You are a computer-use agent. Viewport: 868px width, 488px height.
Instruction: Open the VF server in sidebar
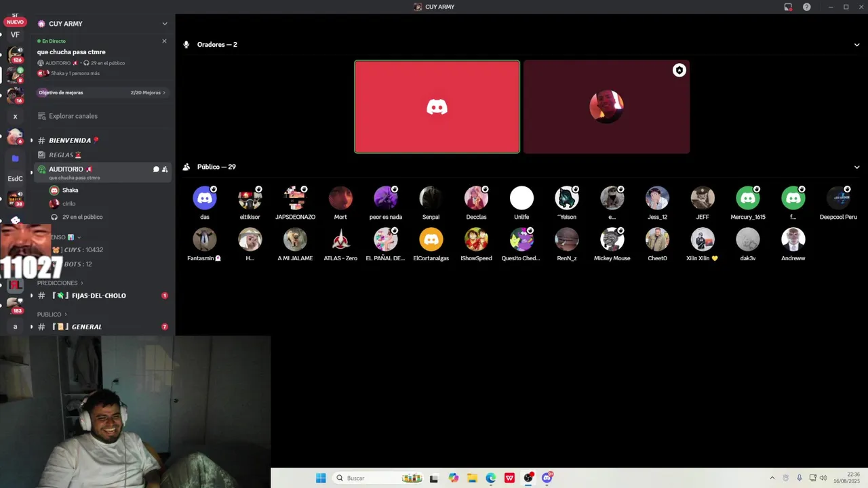pyautogui.click(x=15, y=35)
